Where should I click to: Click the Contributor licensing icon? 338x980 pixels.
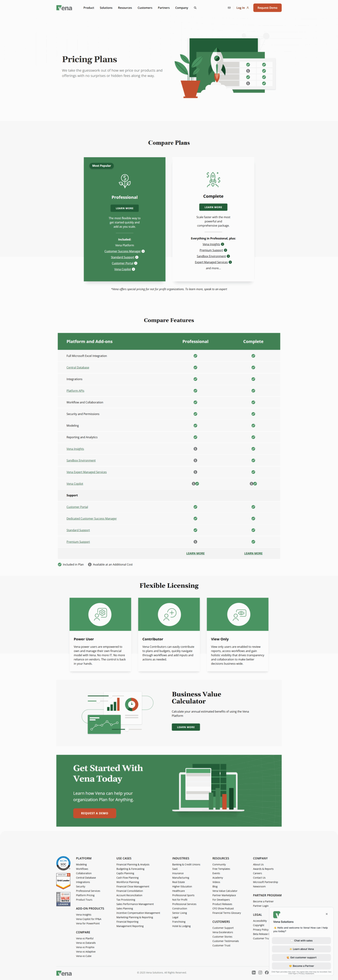click(169, 614)
